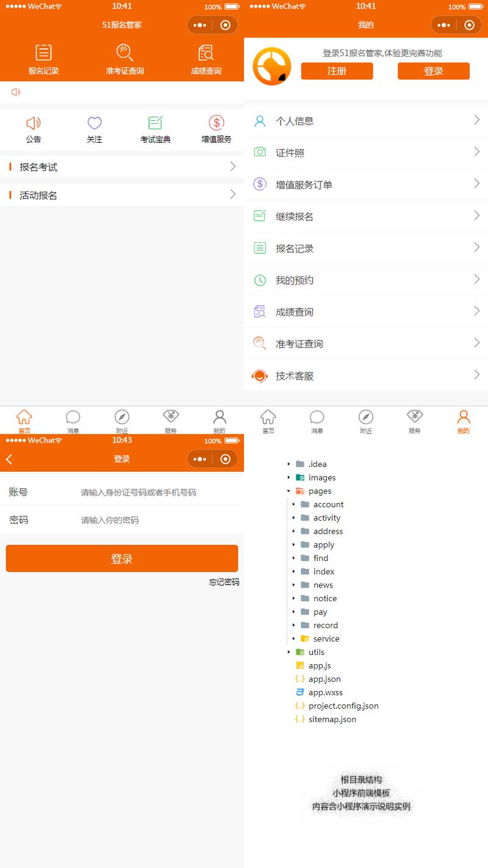Viewport: 488px width, 868px height.
Task: Tap the 公告 speaker icon
Action: [34, 123]
